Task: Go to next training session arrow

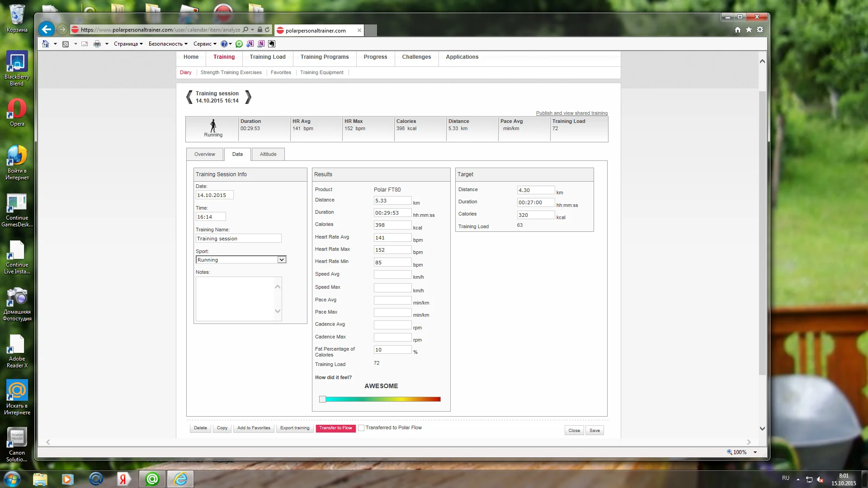Action: point(248,97)
